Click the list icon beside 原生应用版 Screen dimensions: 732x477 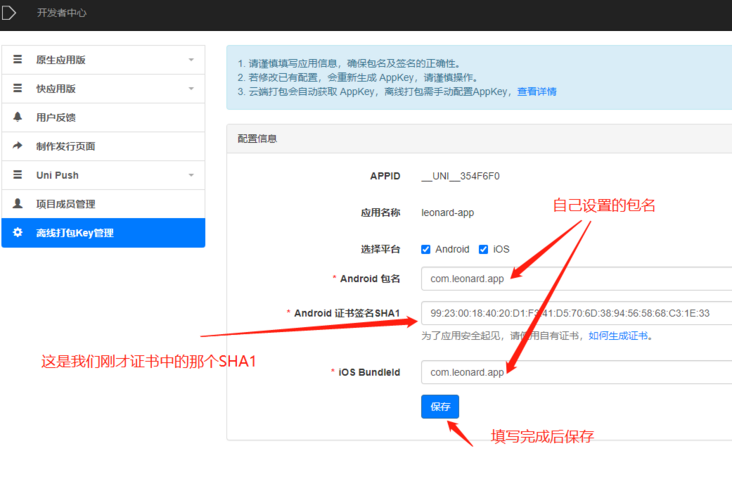pos(18,59)
